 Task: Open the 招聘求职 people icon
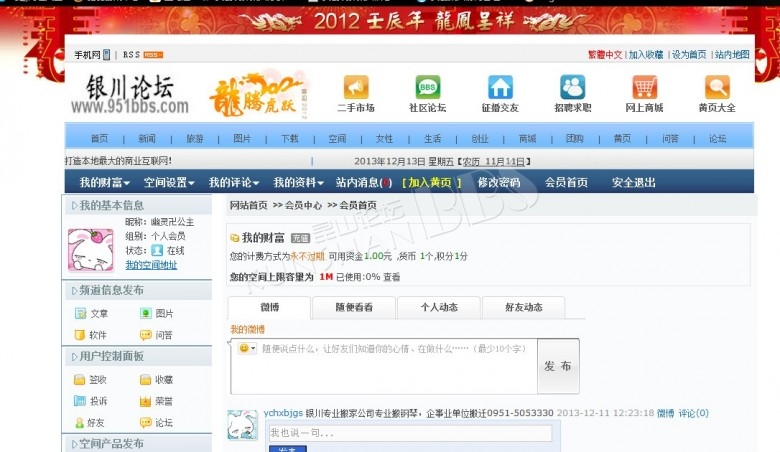[573, 87]
